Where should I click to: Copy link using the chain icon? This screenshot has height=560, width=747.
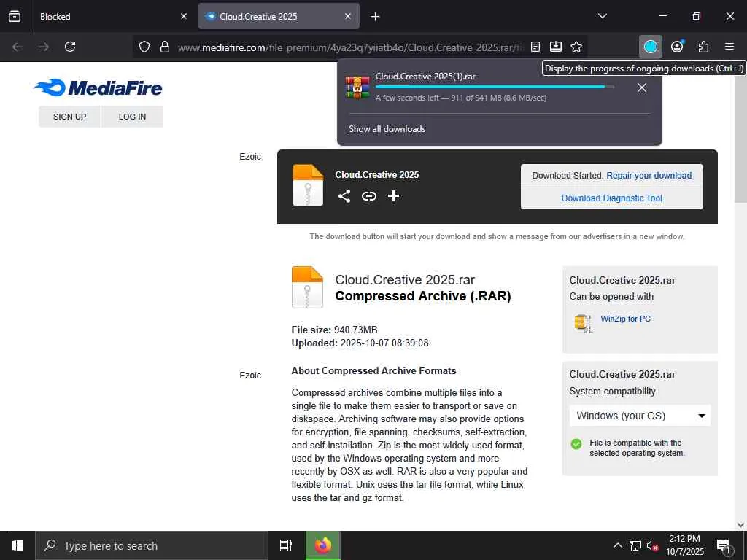click(368, 195)
